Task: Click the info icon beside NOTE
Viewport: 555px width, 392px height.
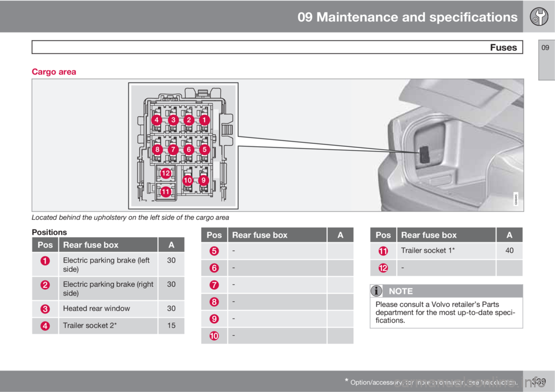Action: (x=376, y=291)
